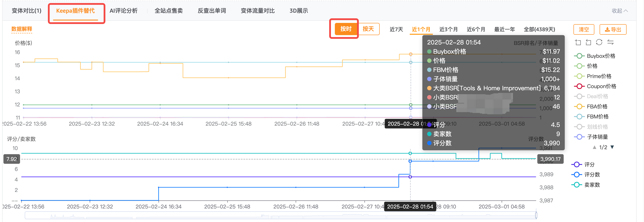Screen dimensions: 644x222
Task: Toggle the FBA价格 legend entry
Action: tap(591, 107)
